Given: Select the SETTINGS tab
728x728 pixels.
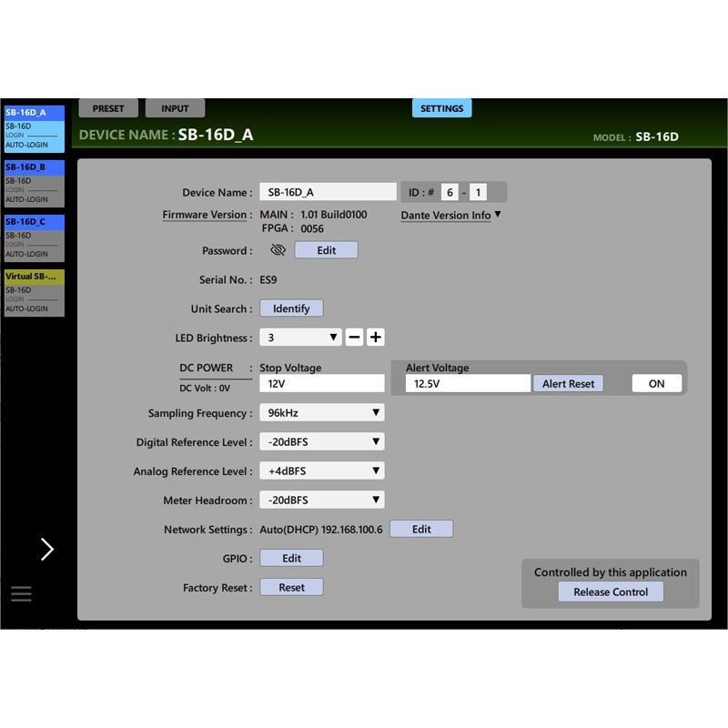Looking at the screenshot, I should pos(441,108).
